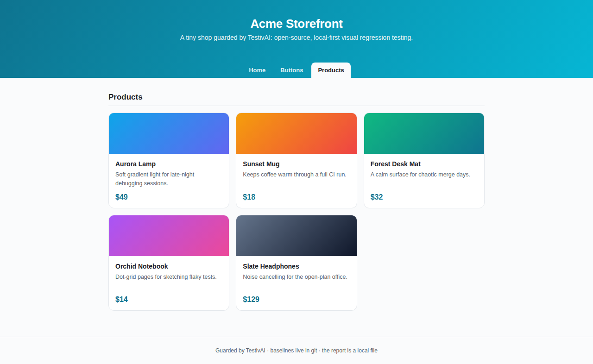The width and height of the screenshot is (593, 364).
Task: Click the TestivAI tagline under the title
Action: coord(296,38)
